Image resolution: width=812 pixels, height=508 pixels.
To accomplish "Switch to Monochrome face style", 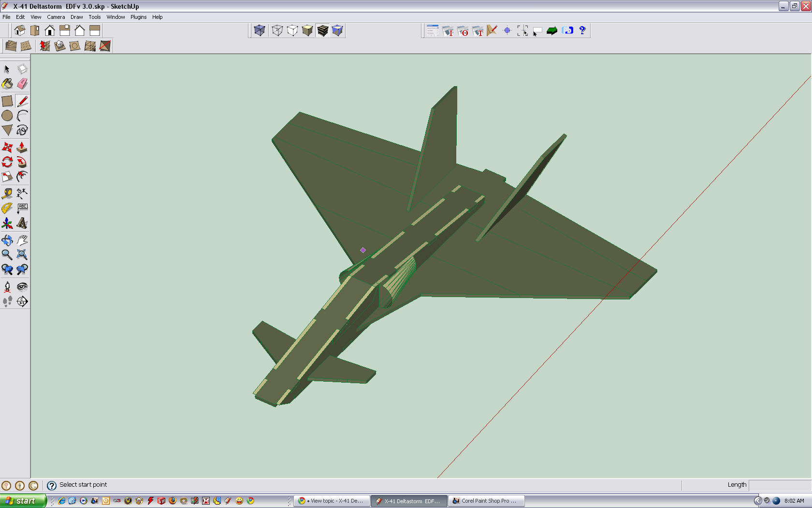I will [337, 30].
